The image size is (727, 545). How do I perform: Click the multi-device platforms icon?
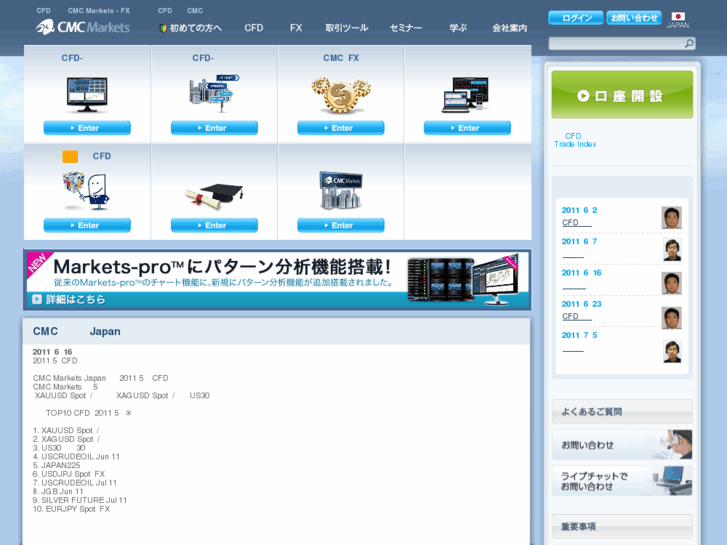click(x=466, y=95)
